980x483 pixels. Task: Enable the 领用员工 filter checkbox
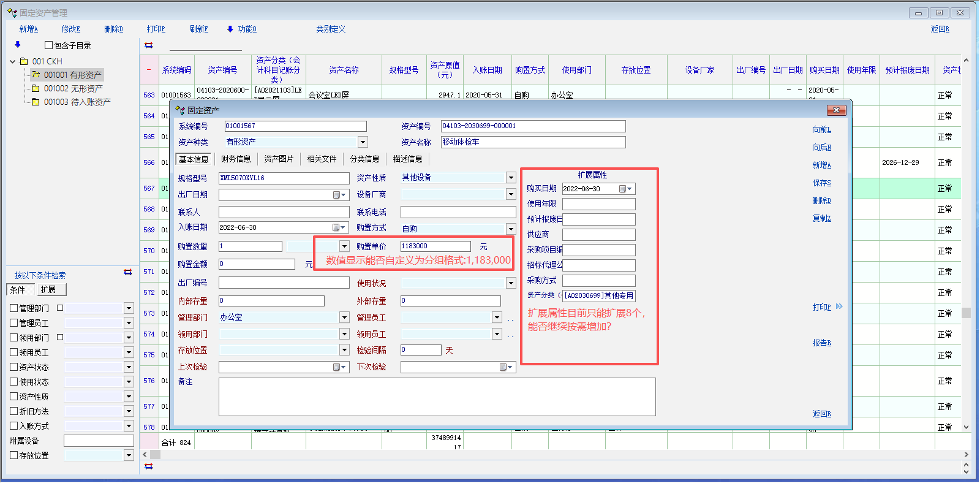14,352
